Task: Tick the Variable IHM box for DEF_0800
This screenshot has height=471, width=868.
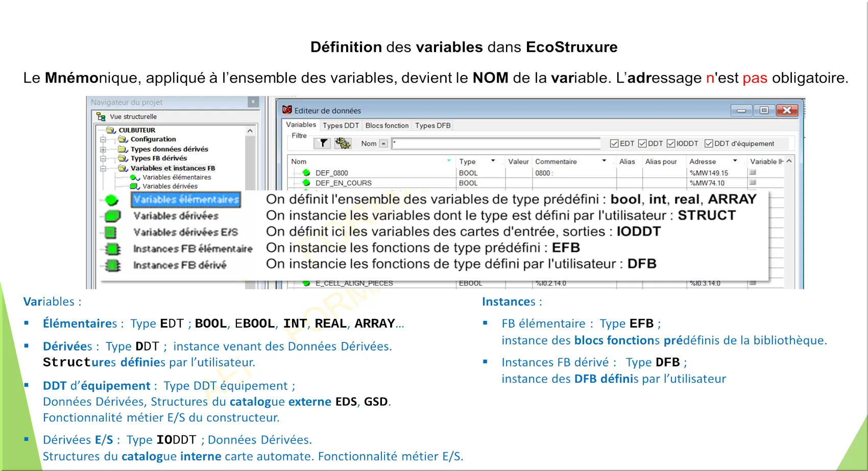Action: (753, 172)
